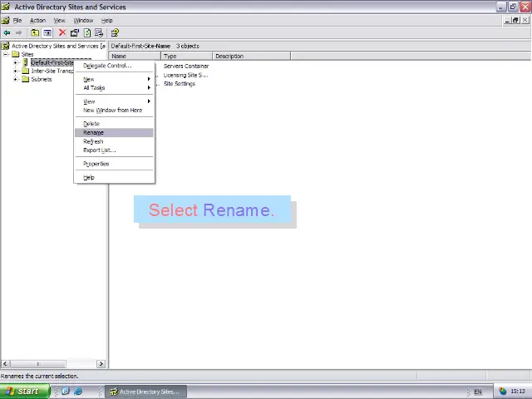Choose Export List... from context menu
This screenshot has width=532, height=399.
[x=114, y=150]
